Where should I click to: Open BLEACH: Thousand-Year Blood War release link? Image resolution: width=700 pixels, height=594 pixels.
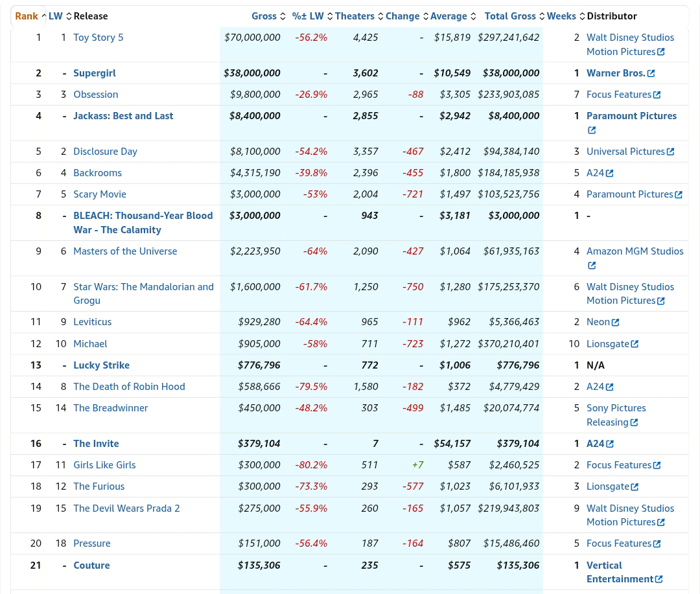(x=143, y=223)
